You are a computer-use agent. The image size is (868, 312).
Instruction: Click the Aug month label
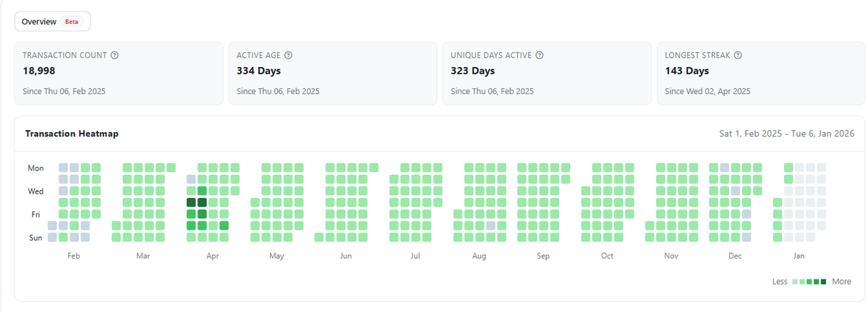pos(479,256)
